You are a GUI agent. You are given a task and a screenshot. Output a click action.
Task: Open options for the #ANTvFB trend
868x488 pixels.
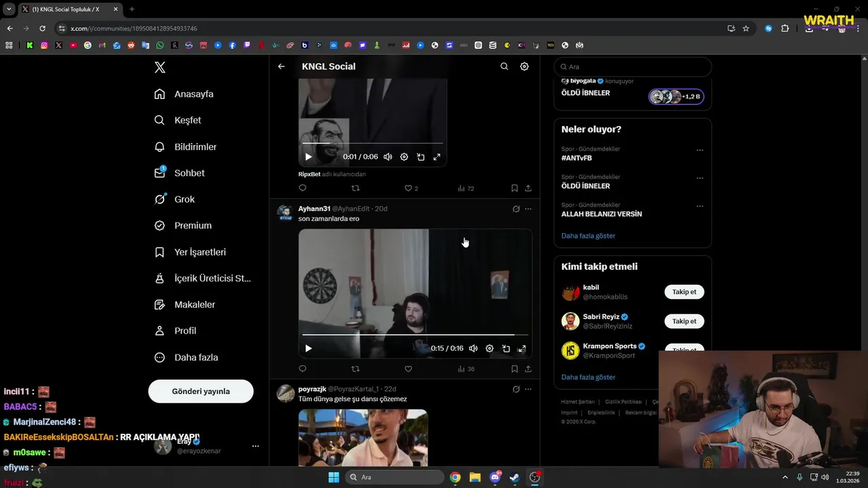point(700,150)
